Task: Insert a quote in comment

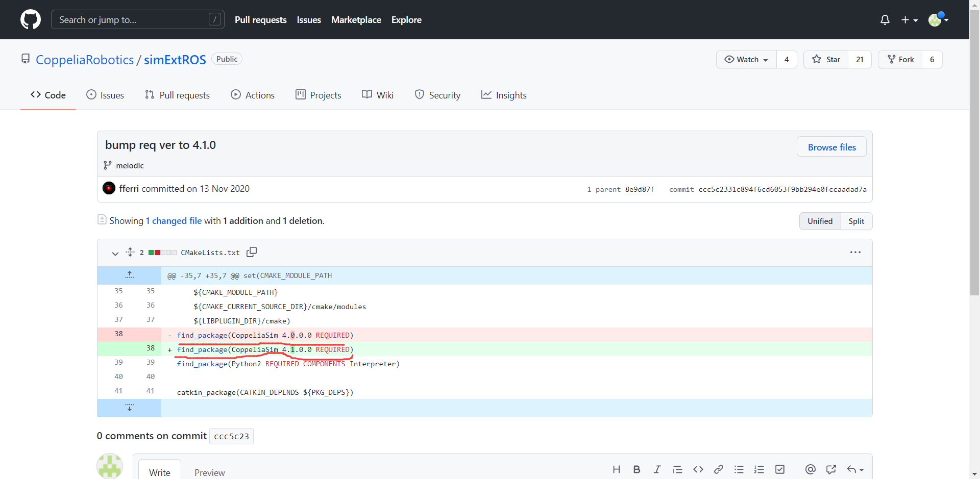Action: (678, 469)
